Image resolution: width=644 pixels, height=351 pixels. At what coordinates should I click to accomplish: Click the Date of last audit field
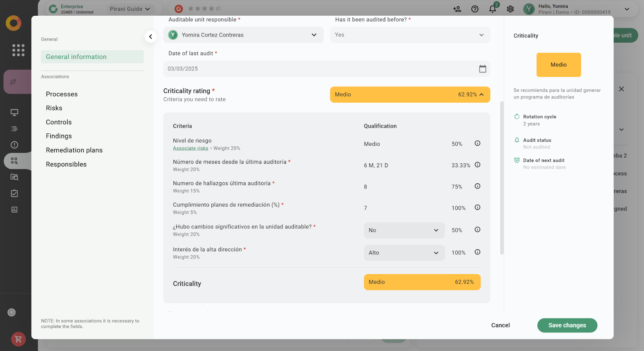318,69
